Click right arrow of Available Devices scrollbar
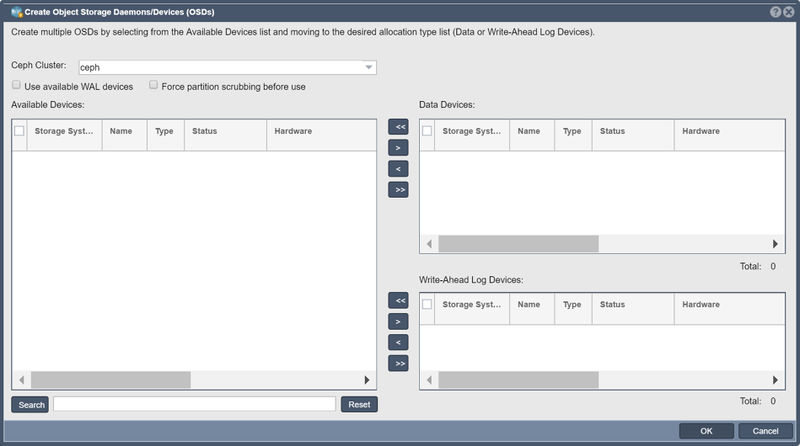The height and width of the screenshot is (446, 800). 367,380
